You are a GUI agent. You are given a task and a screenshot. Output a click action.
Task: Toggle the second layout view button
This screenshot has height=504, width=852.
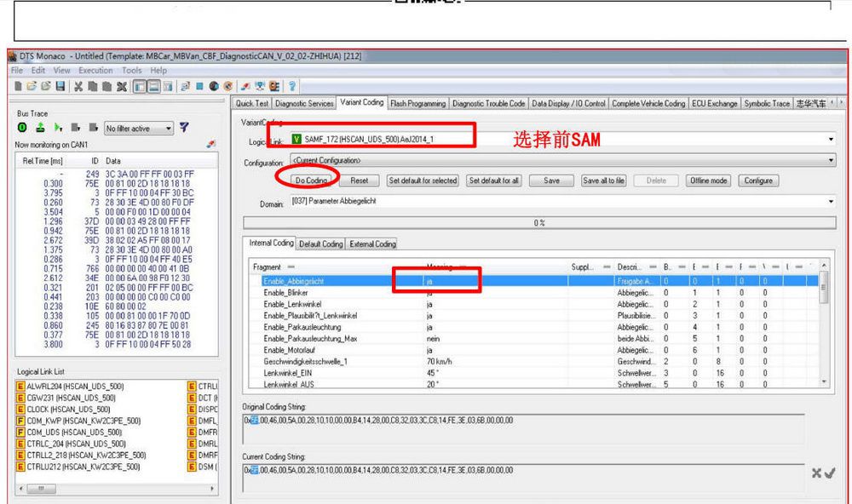[153, 86]
